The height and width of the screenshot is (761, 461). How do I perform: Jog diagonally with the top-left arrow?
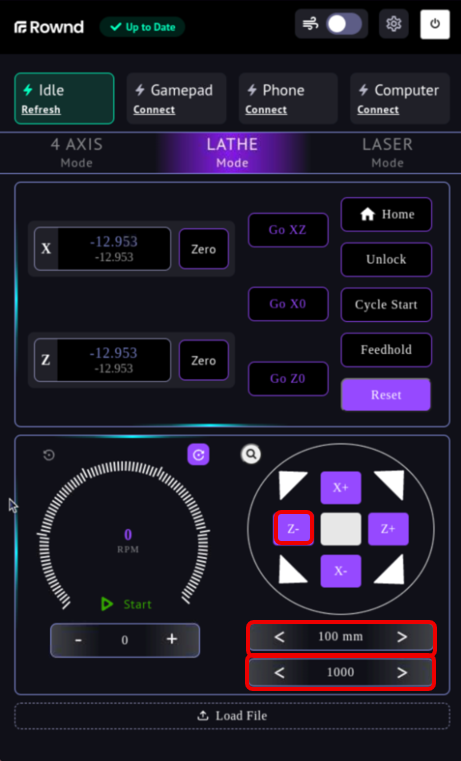(x=292, y=485)
